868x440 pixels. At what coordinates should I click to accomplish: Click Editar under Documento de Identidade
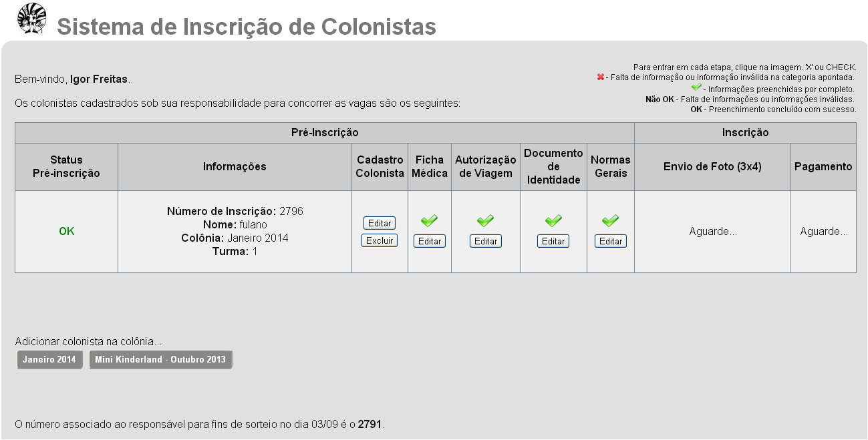[553, 241]
